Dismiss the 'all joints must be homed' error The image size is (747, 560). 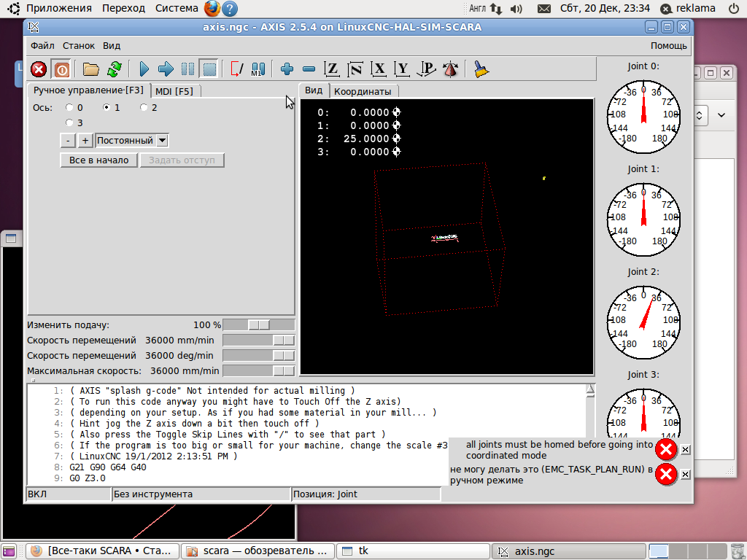tap(685, 449)
